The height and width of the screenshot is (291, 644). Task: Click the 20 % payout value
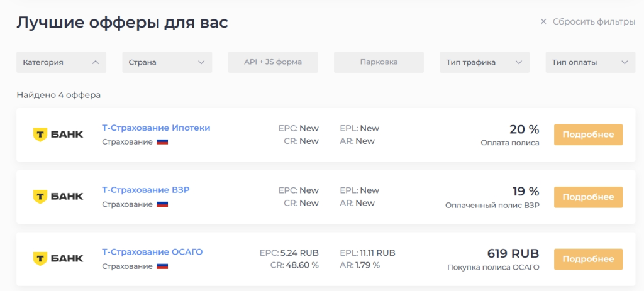click(x=524, y=129)
